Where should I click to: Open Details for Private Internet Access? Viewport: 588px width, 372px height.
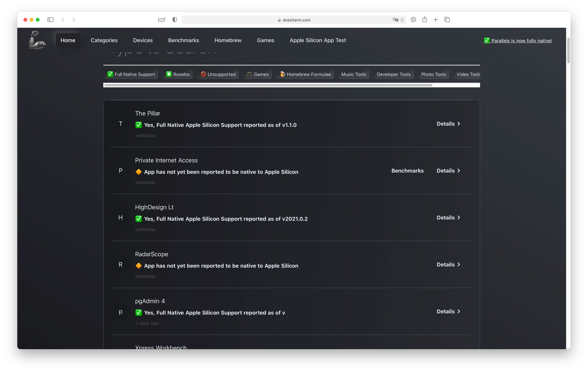[x=448, y=171]
